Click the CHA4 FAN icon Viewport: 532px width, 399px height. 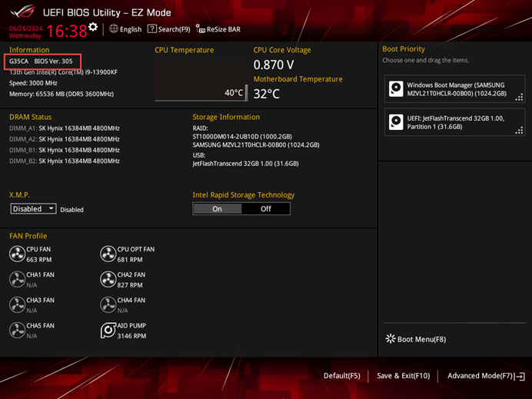click(x=108, y=304)
